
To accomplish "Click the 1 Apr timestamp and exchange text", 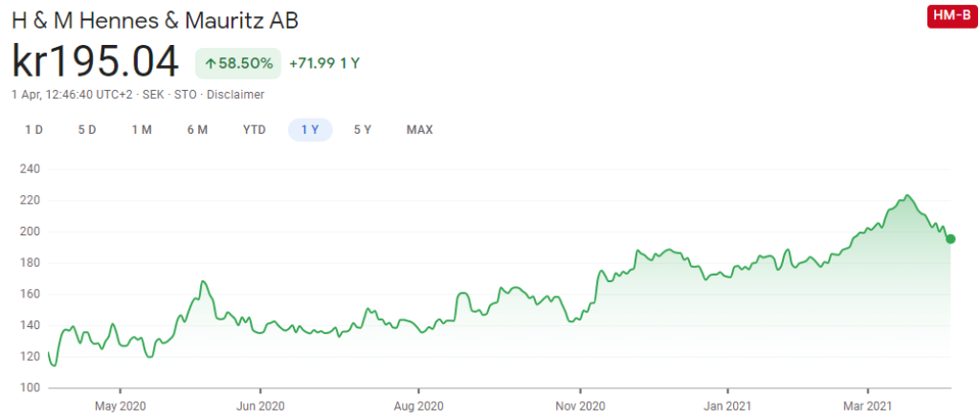I will click(x=105, y=95).
